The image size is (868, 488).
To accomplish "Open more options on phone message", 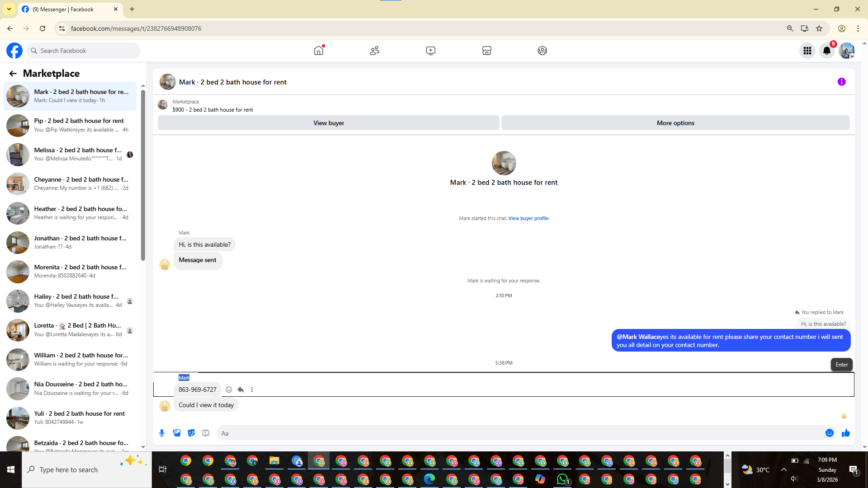I will pos(252,389).
